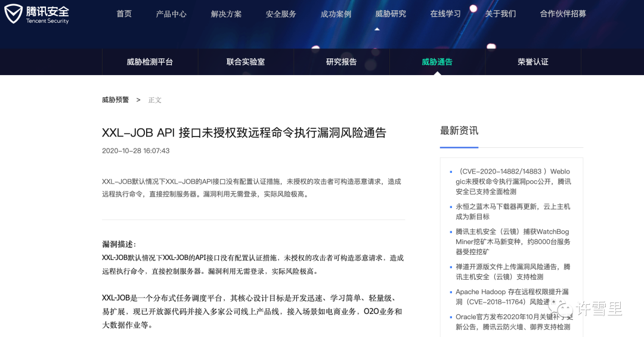
Task: Click the 正文 breadcrumb text
Action: tap(155, 100)
